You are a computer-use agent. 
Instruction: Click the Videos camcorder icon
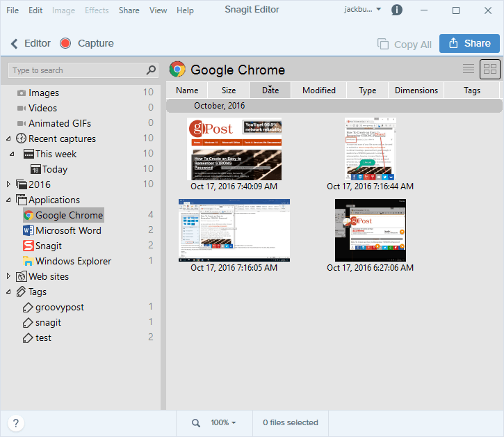[x=22, y=108]
